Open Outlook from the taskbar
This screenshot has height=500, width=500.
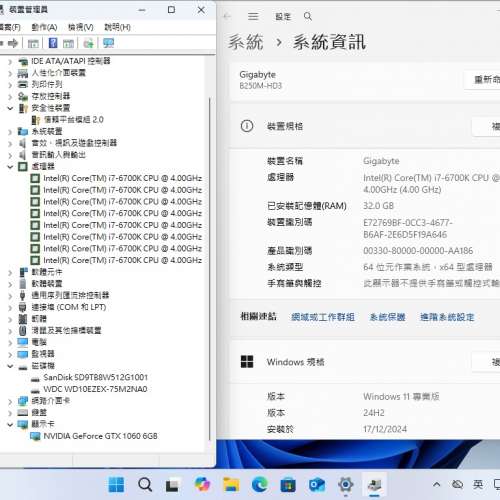click(x=317, y=485)
